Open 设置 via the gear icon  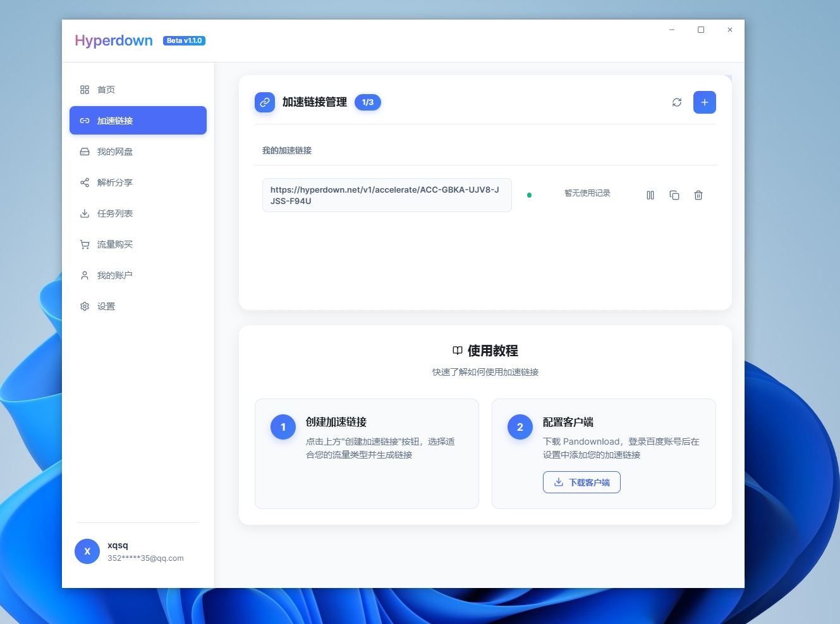click(x=85, y=306)
